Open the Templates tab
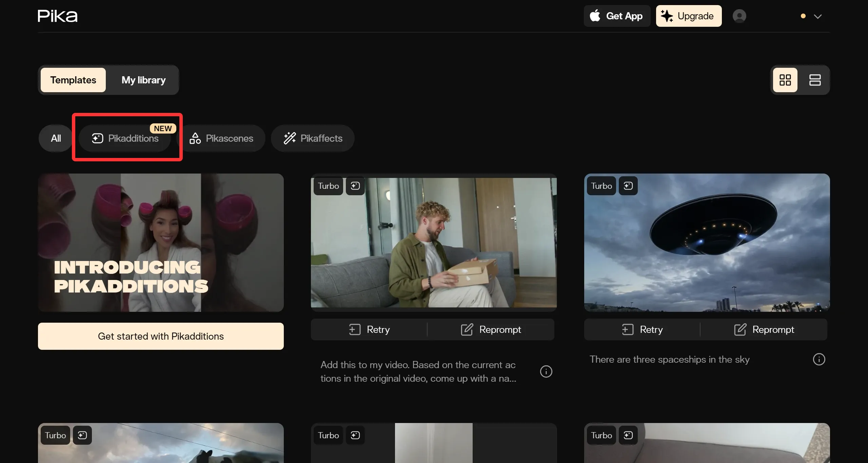The image size is (868, 463). pos(73,80)
